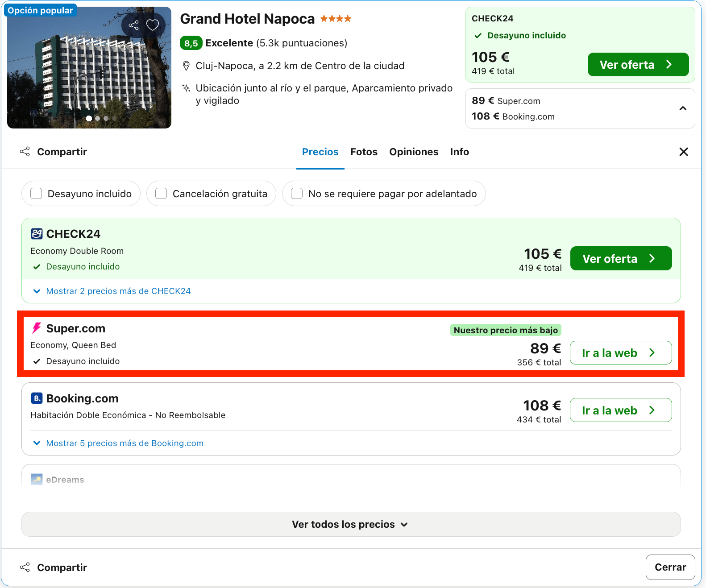Expand Mostrar 2 precios más de CHECK24
This screenshot has height=588, width=706.
[112, 291]
